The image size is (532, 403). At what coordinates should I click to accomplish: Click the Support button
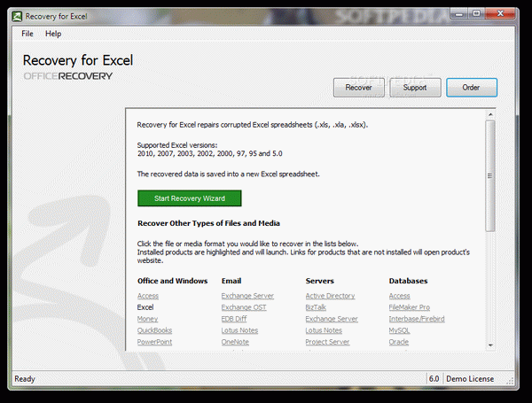(x=415, y=88)
